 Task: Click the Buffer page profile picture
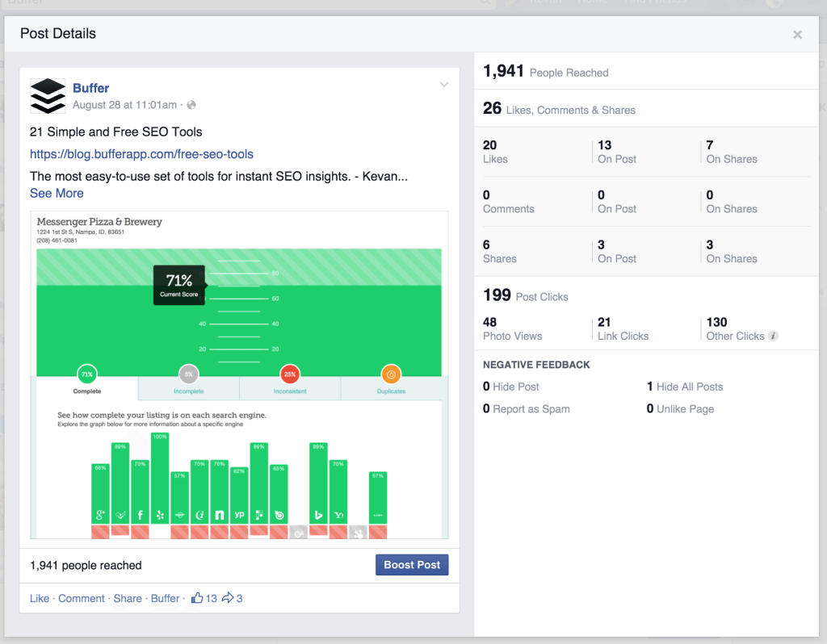click(x=48, y=94)
